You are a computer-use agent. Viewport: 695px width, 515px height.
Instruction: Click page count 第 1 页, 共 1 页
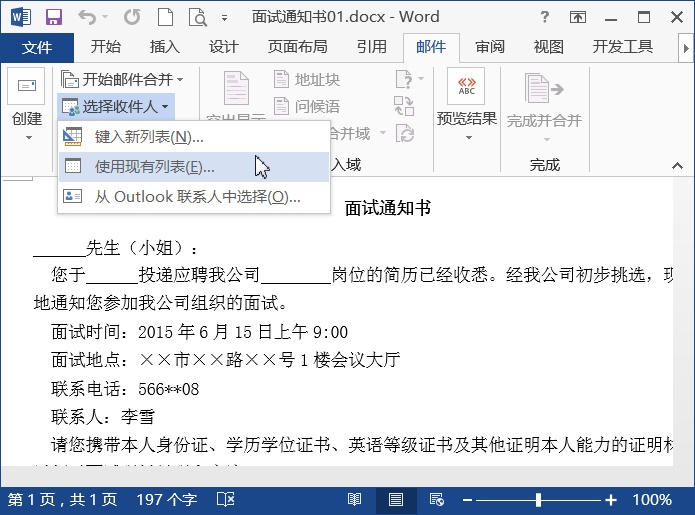[62, 500]
